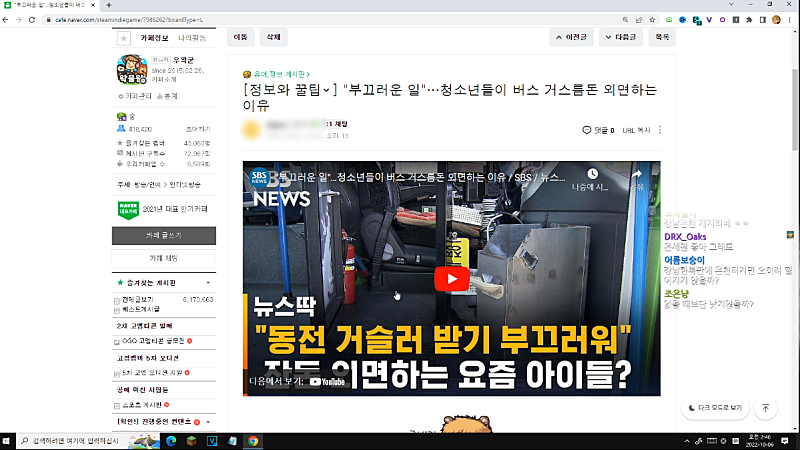Copy the post URL with URL 복사

point(636,131)
